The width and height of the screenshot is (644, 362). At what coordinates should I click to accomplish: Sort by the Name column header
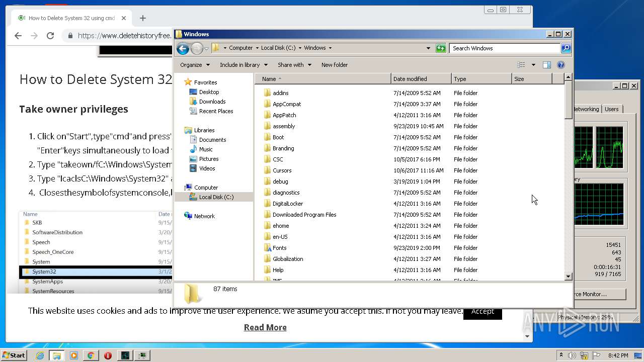(x=323, y=79)
